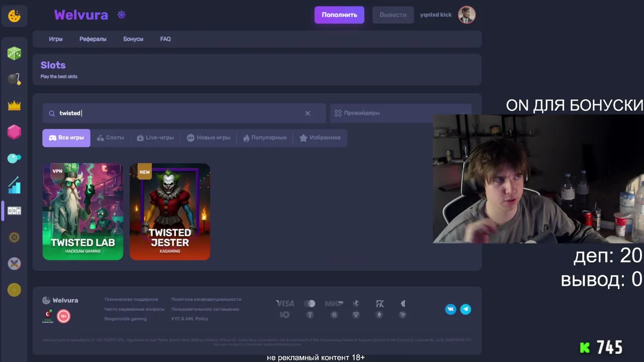
Task: Click the Ethereum crypto icon in footer
Action: click(379, 315)
